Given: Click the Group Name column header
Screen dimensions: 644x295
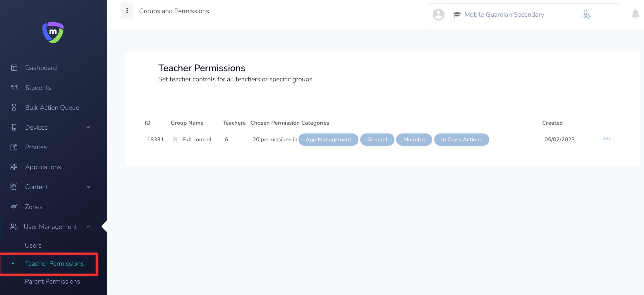Looking at the screenshot, I should point(187,123).
